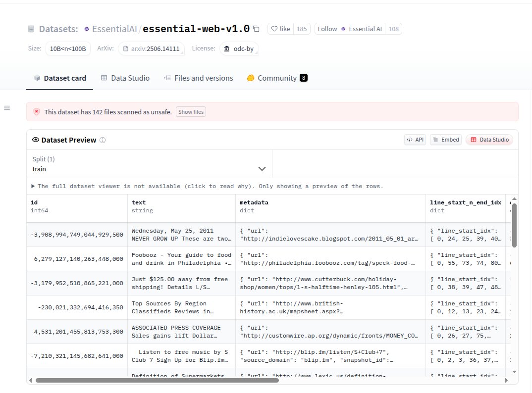Viewport: 532px width, 393px height.
Task: Click the horizontal scrollbar left arrow
Action: (31, 381)
